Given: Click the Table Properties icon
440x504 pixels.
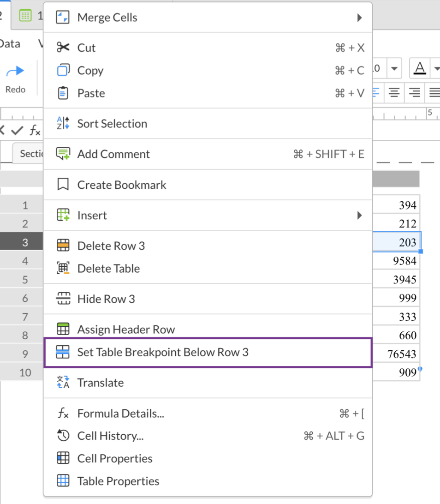Looking at the screenshot, I should click(63, 481).
